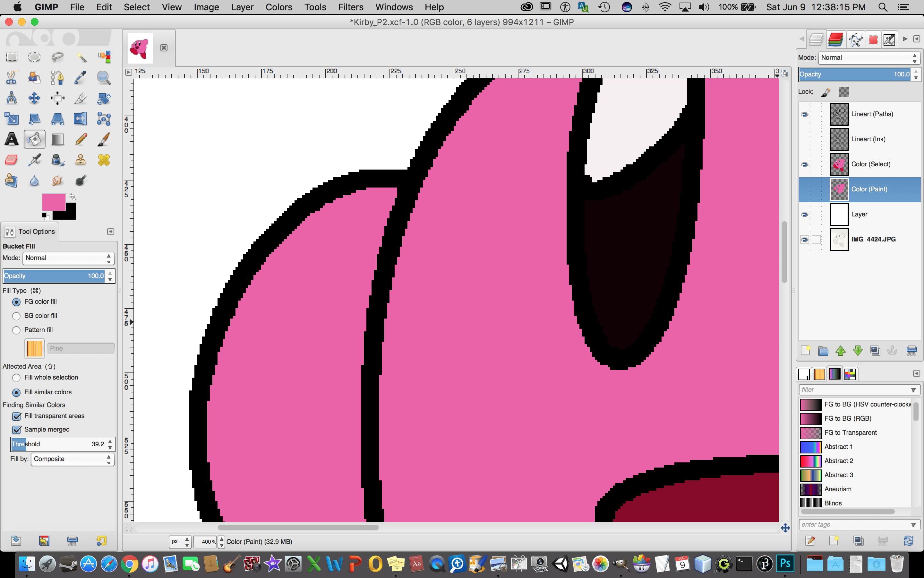The height and width of the screenshot is (578, 924).
Task: Select the Smudge tool
Action: [57, 180]
